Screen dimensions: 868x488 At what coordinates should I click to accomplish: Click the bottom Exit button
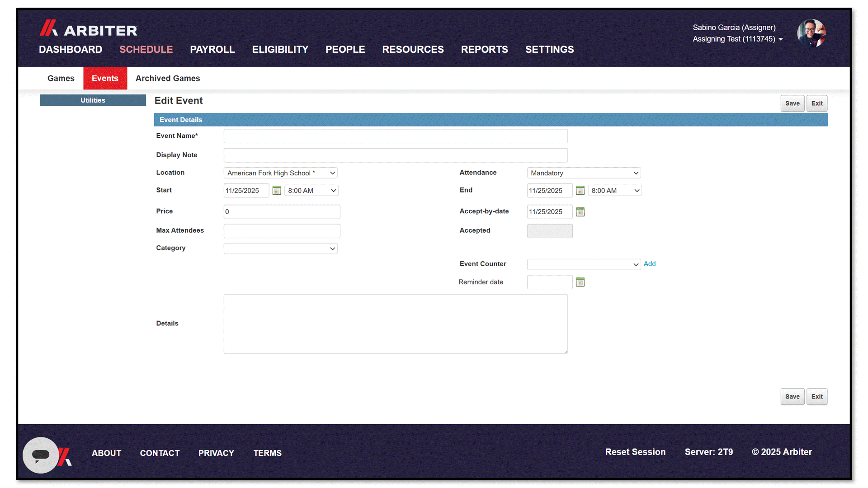[817, 397]
